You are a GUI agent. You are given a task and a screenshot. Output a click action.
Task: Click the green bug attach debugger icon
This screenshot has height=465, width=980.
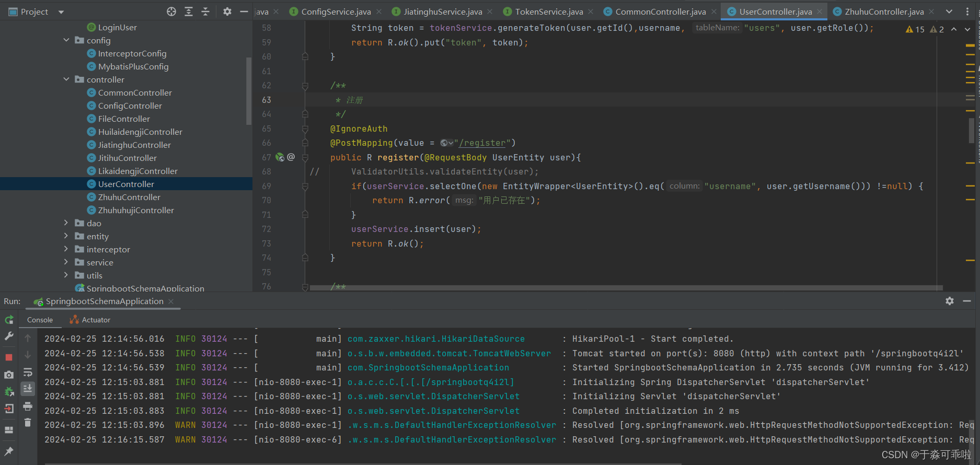(x=9, y=392)
